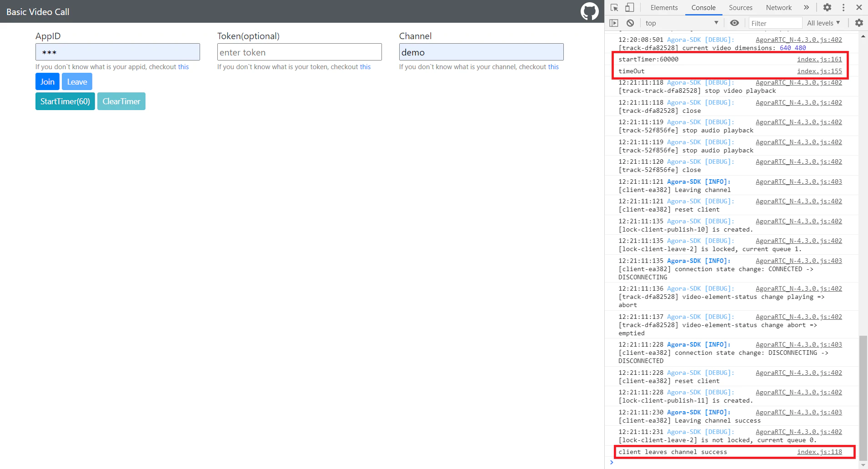Open index.js:118 source link
Image resolution: width=868 pixels, height=469 pixels.
(x=819, y=452)
